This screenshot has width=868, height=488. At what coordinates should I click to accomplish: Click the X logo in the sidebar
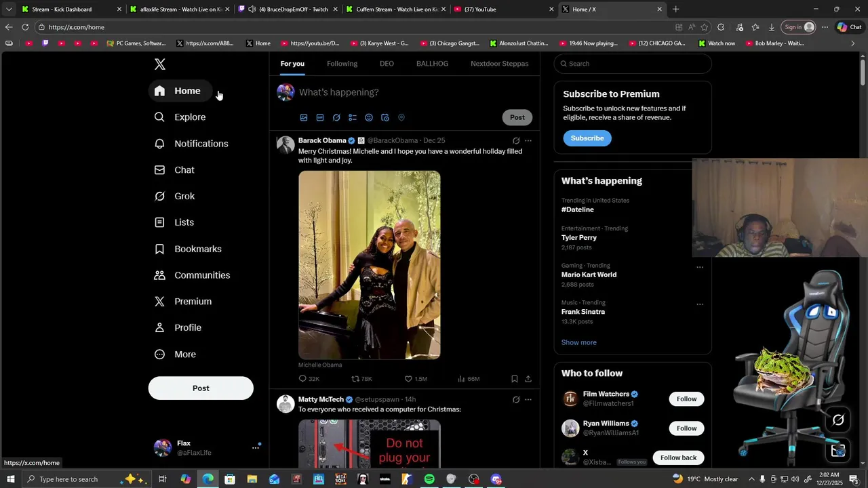[x=160, y=64]
